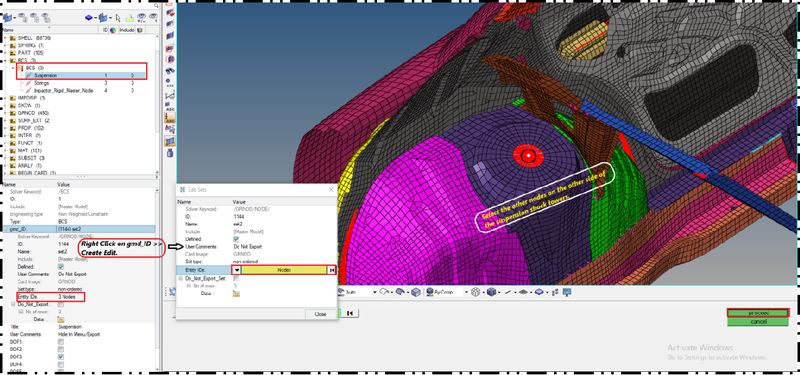800x375 pixels.
Task: Click the shaded elements with mesh icon
Action: pyautogui.click(x=491, y=292)
